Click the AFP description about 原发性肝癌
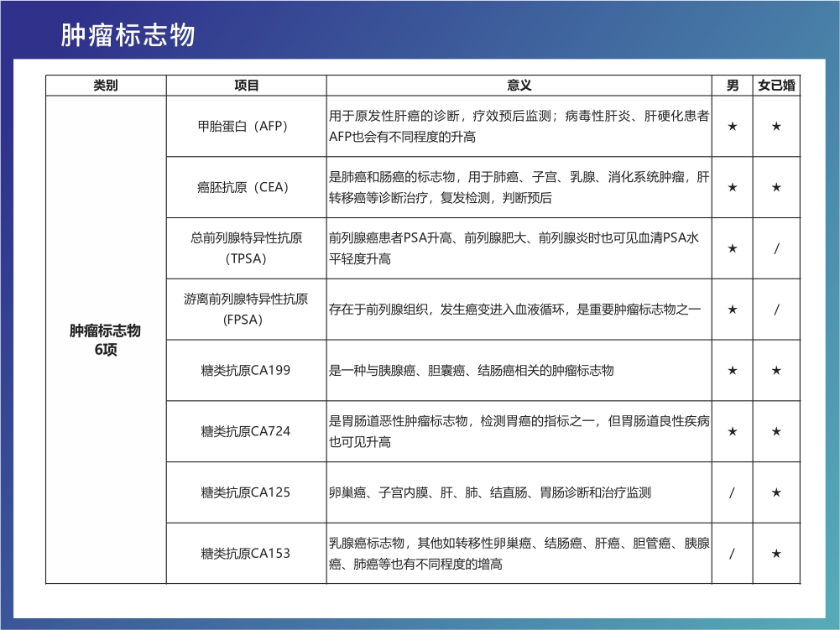The image size is (840, 630). pos(519,127)
